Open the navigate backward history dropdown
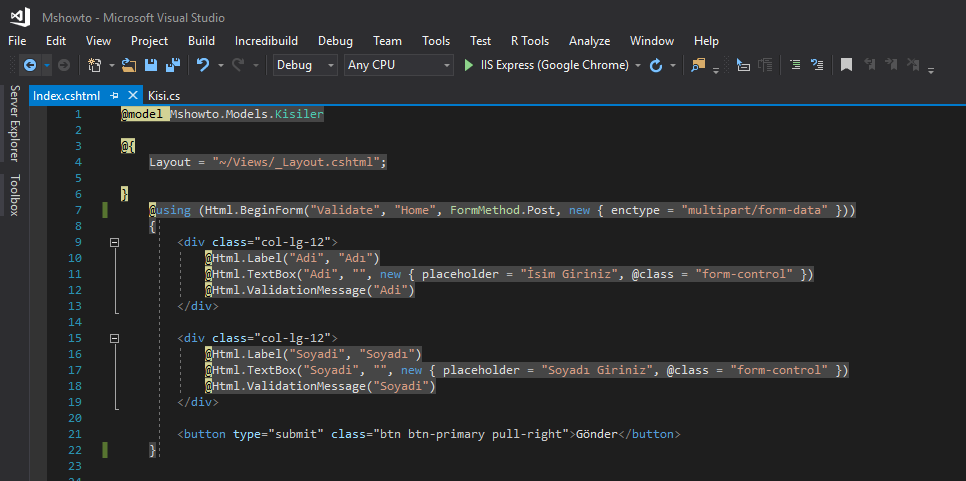The height and width of the screenshot is (481, 966). click(x=47, y=65)
